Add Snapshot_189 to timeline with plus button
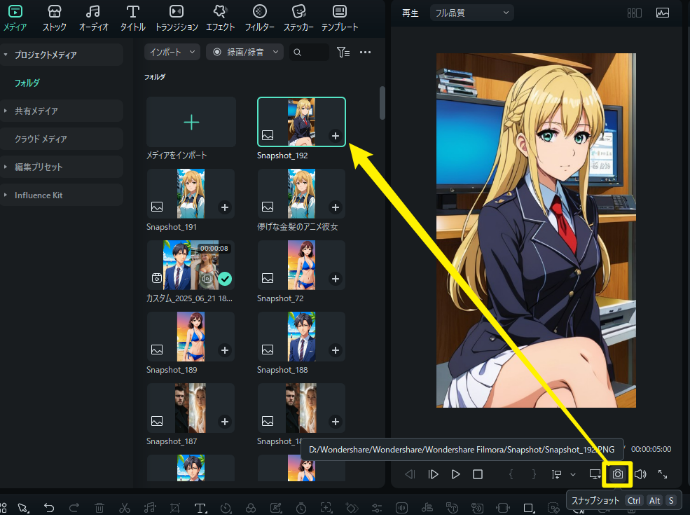The image size is (690, 516). coord(224,350)
